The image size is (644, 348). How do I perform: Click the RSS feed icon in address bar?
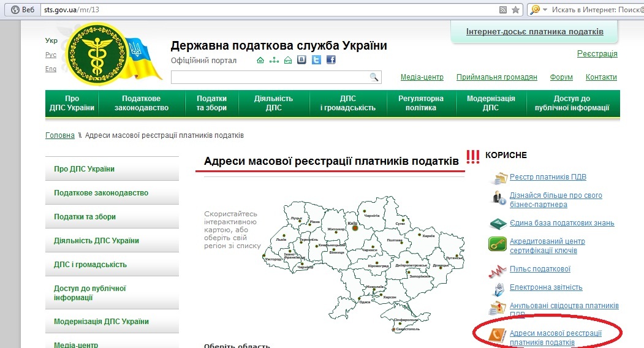pyautogui.click(x=503, y=10)
